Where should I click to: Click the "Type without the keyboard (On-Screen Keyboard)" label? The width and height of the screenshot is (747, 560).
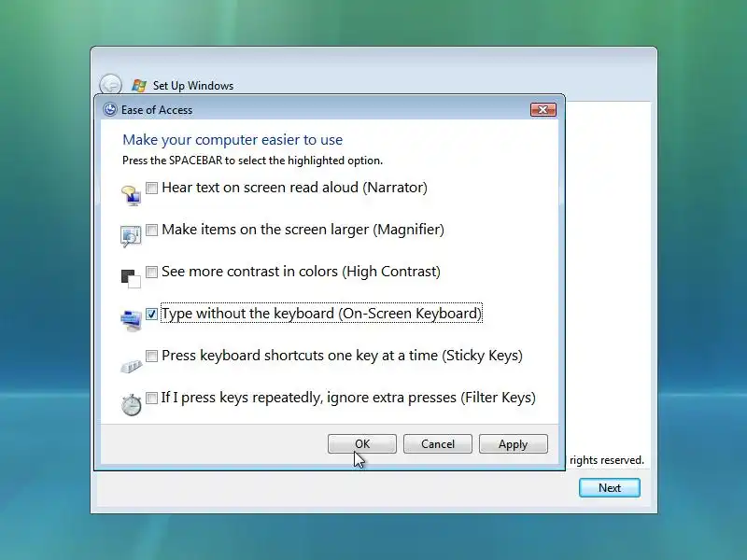pyautogui.click(x=321, y=314)
